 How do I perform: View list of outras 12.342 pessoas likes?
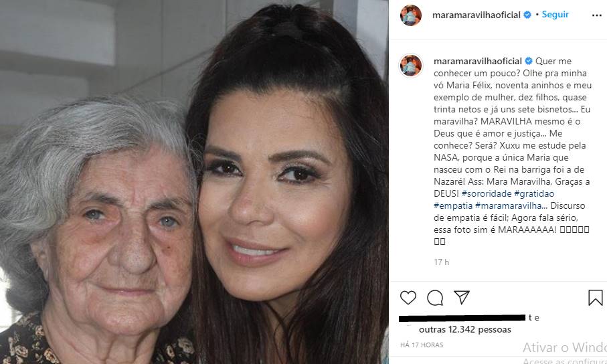click(x=465, y=329)
